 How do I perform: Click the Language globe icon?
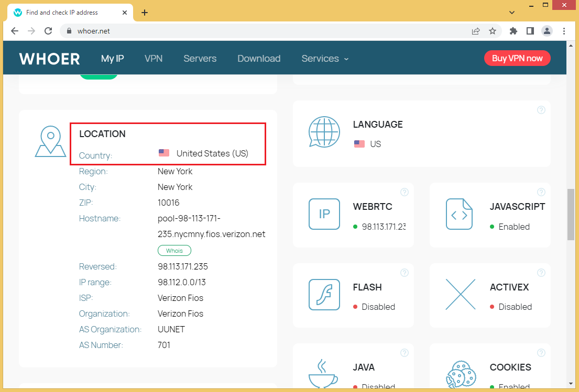(324, 132)
